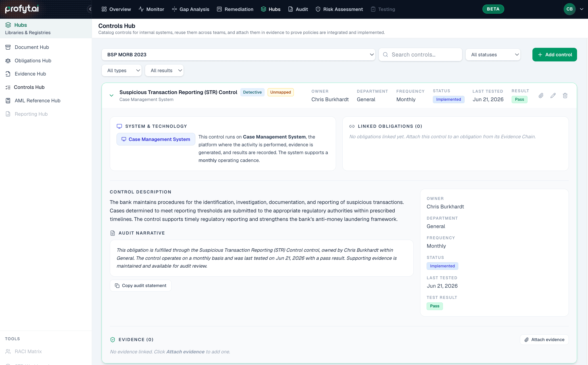This screenshot has width=588, height=365.
Task: Click the Pass badge under Test Result
Action: 435,306
